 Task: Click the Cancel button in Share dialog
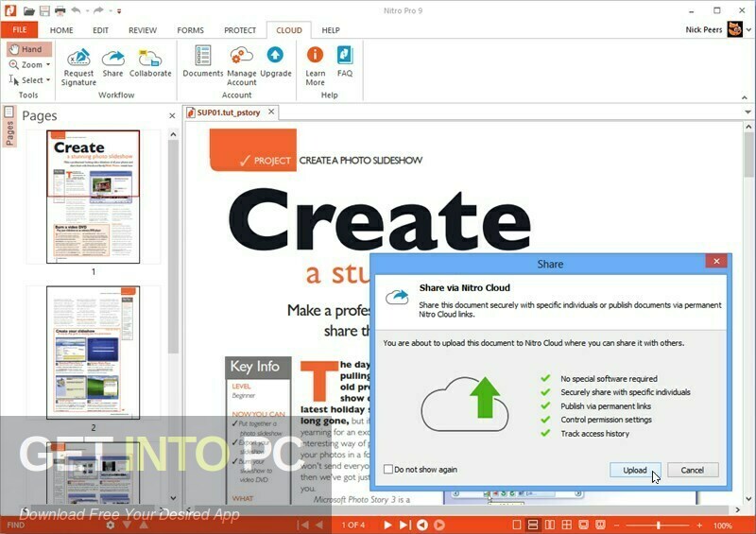point(693,470)
